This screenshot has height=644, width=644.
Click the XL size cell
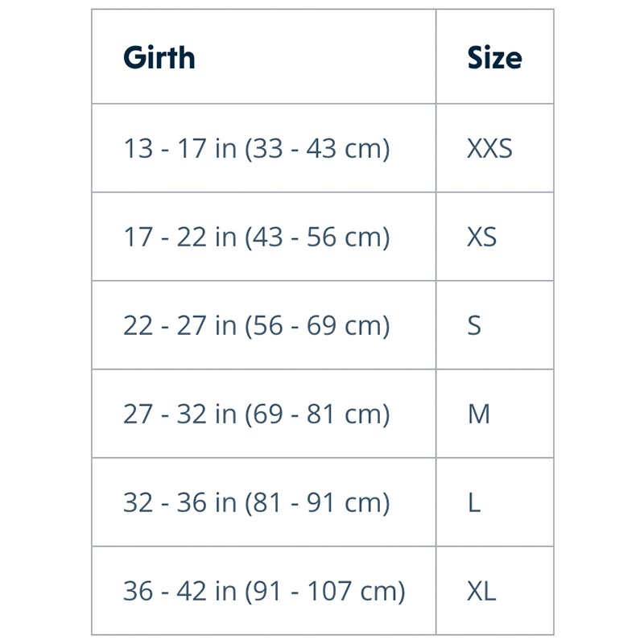[x=494, y=591]
